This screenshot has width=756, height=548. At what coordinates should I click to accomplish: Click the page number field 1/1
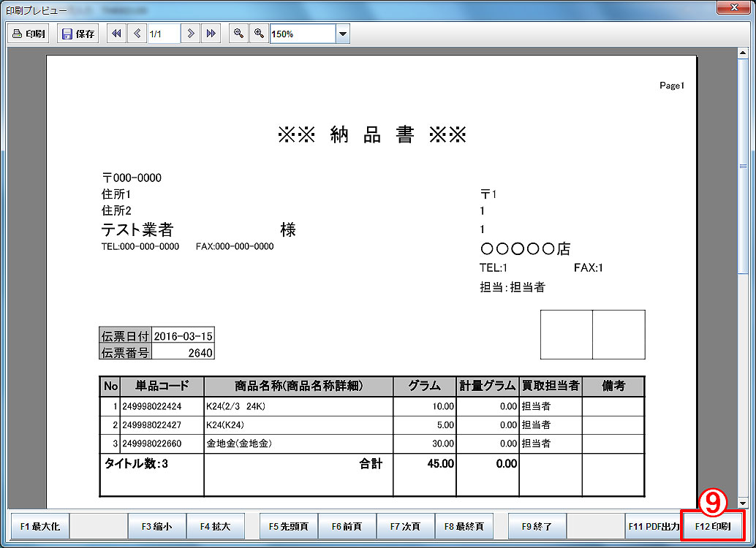pyautogui.click(x=164, y=34)
